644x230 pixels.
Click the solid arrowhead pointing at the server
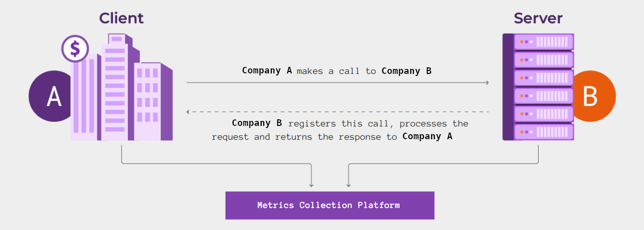tap(487, 82)
